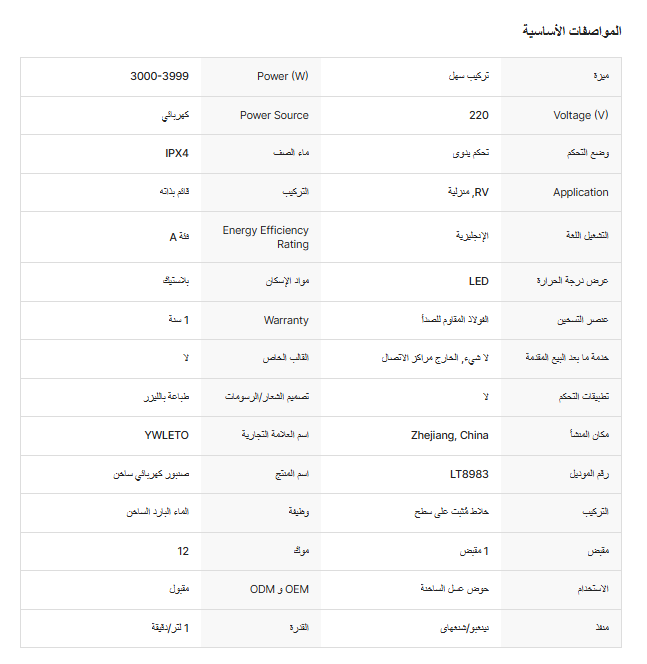
Task: Click the Energy Efficiency Rating label
Action: pos(266,237)
